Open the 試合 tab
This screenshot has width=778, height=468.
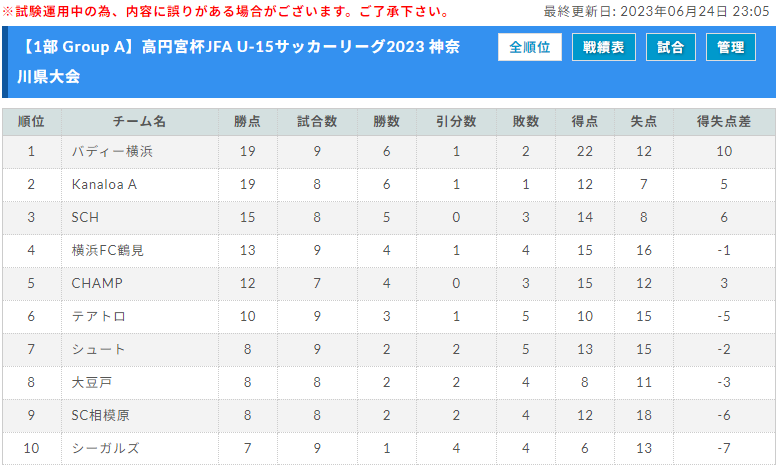[x=670, y=47]
